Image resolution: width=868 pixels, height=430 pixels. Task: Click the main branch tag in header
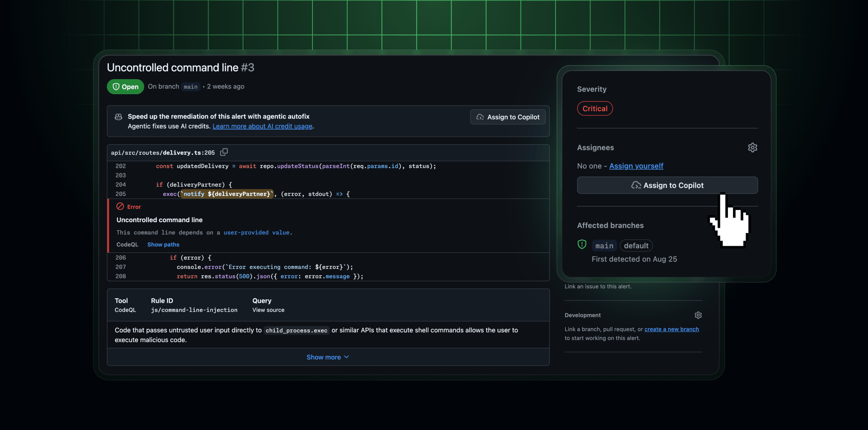pyautogui.click(x=191, y=87)
